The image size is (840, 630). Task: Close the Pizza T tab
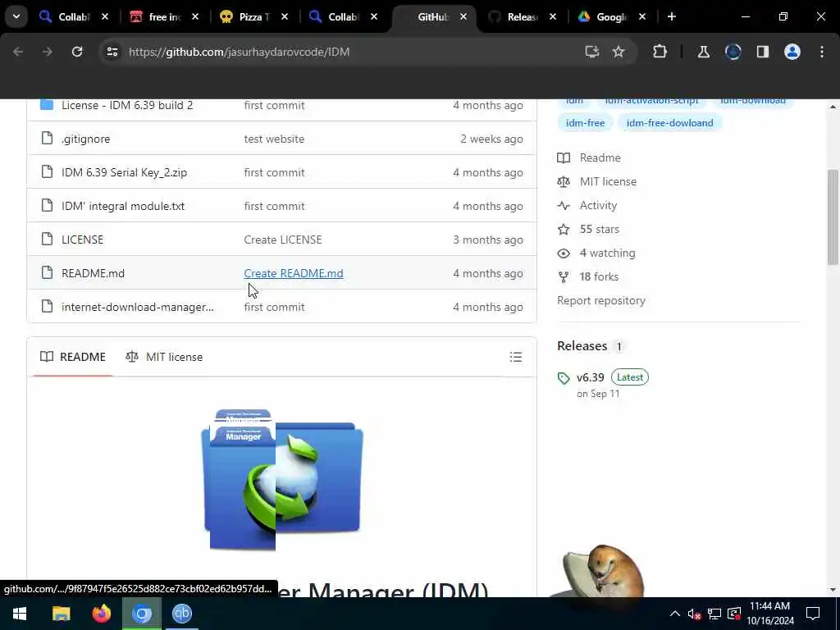coord(285,16)
